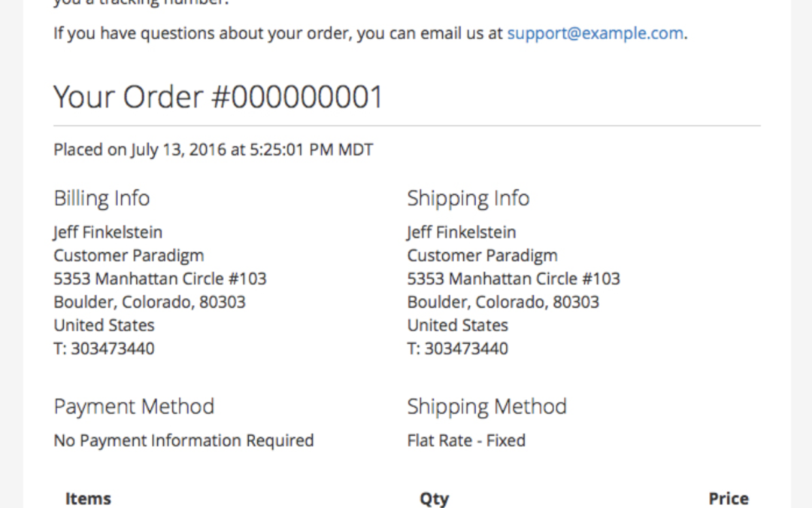Select the Shipping Info heading
The width and height of the screenshot is (812, 508).
pyautogui.click(x=468, y=199)
